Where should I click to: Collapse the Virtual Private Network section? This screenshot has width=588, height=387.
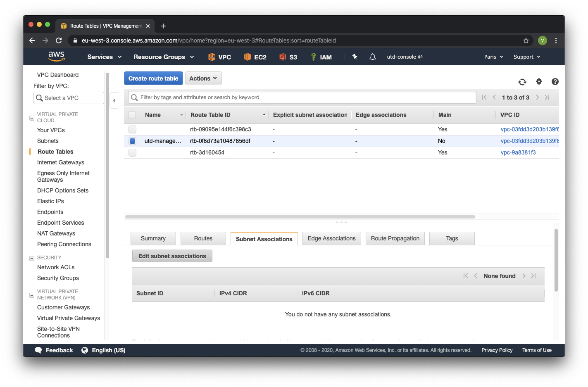32,295
